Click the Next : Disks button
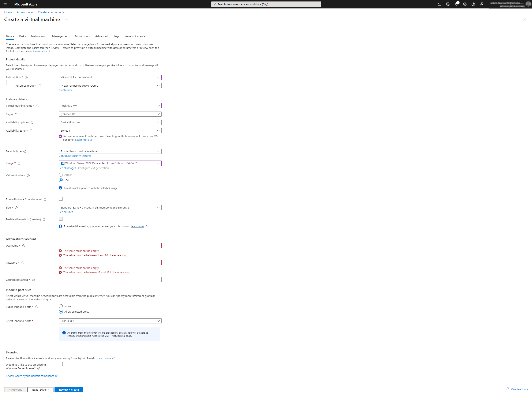 click(x=40, y=390)
